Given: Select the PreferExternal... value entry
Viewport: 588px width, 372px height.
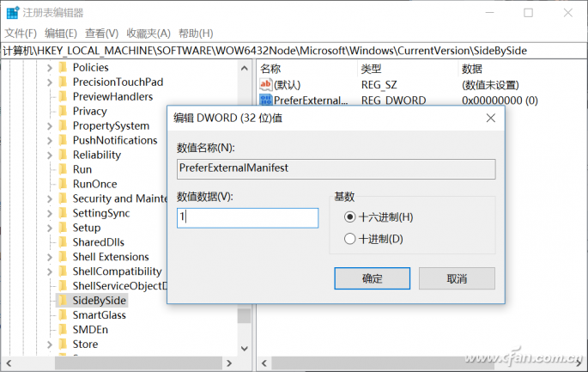Looking at the screenshot, I should 311,101.
